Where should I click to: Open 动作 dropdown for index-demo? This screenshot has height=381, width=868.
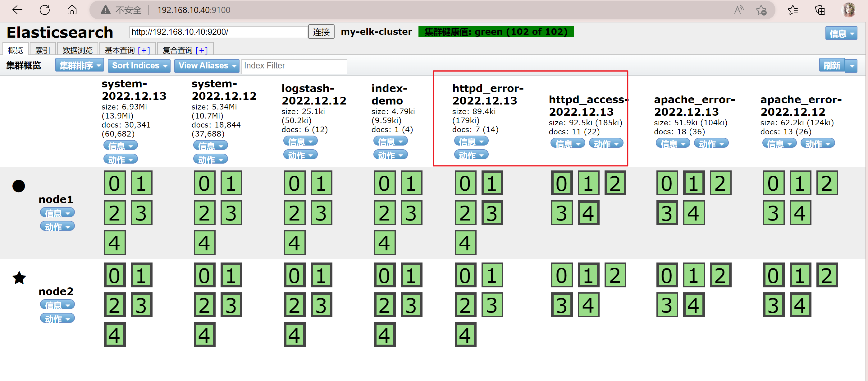[391, 155]
